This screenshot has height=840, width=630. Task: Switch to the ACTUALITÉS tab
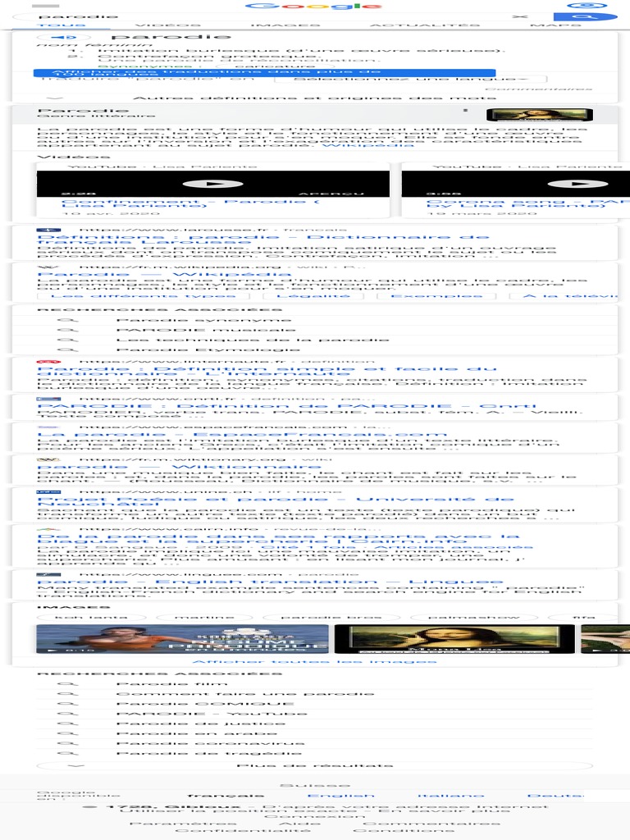pyautogui.click(x=425, y=25)
